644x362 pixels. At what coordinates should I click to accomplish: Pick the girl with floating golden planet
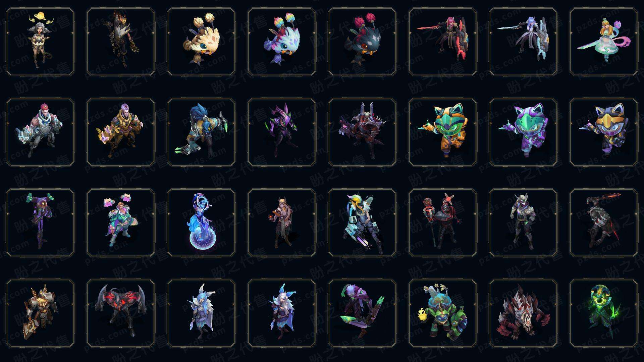(40, 42)
